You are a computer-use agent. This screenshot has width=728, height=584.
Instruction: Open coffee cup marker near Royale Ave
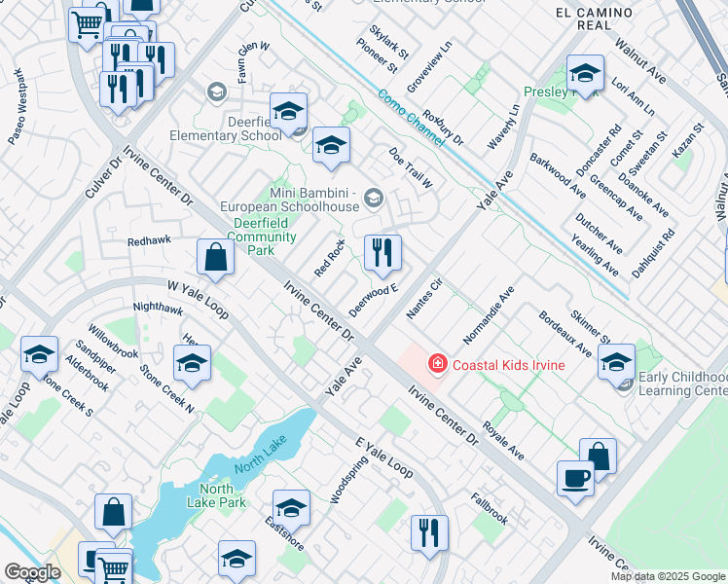coord(576,483)
